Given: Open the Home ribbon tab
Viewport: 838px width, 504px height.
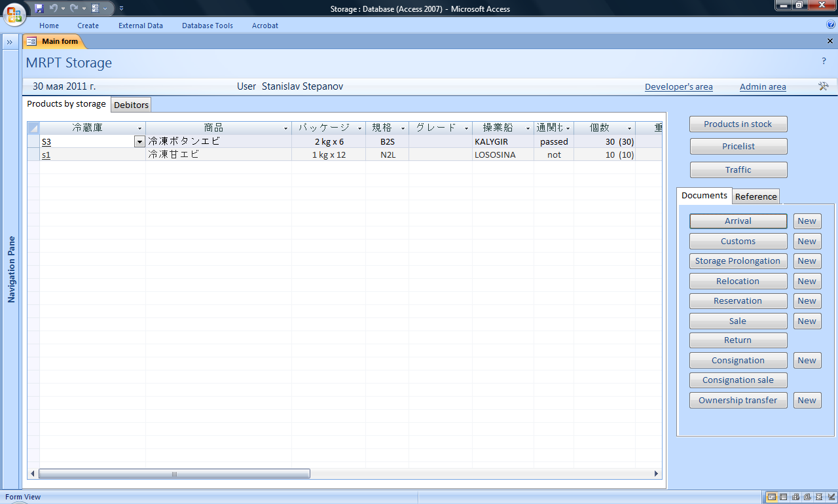Looking at the screenshot, I should tap(49, 26).
